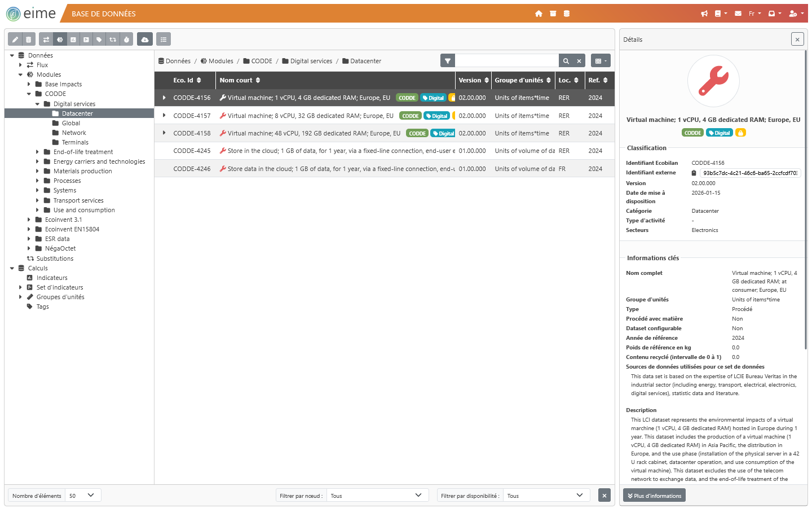The image size is (812, 508).
Task: Close the Détails panel
Action: pos(797,39)
